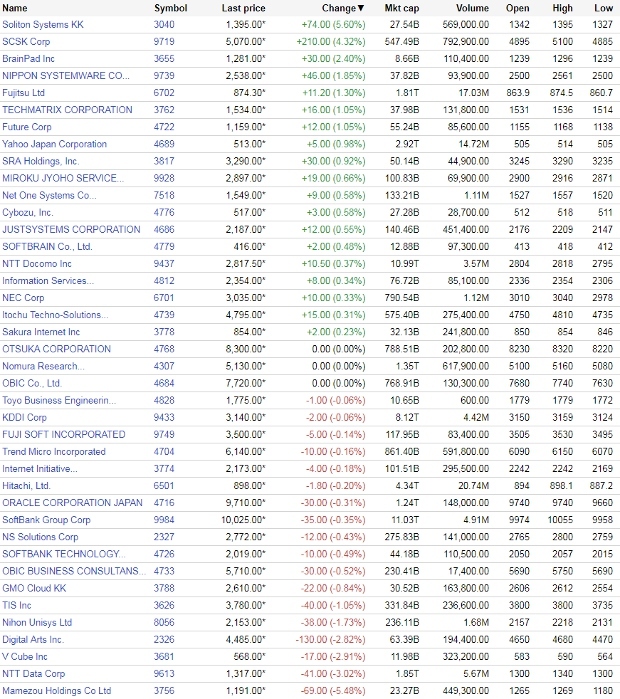Open Itochu Techno-Solutions... link
Screen dimensions: 620x699
click(55, 315)
